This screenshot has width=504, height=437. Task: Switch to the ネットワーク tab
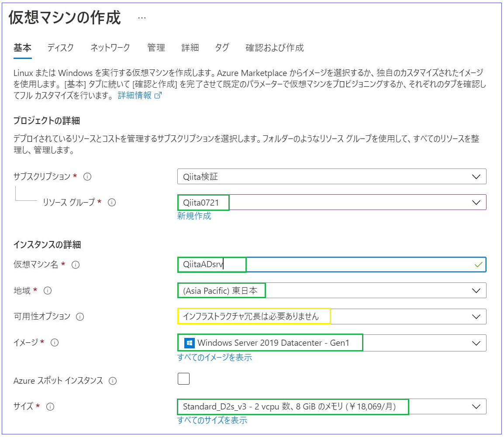pyautogui.click(x=110, y=48)
